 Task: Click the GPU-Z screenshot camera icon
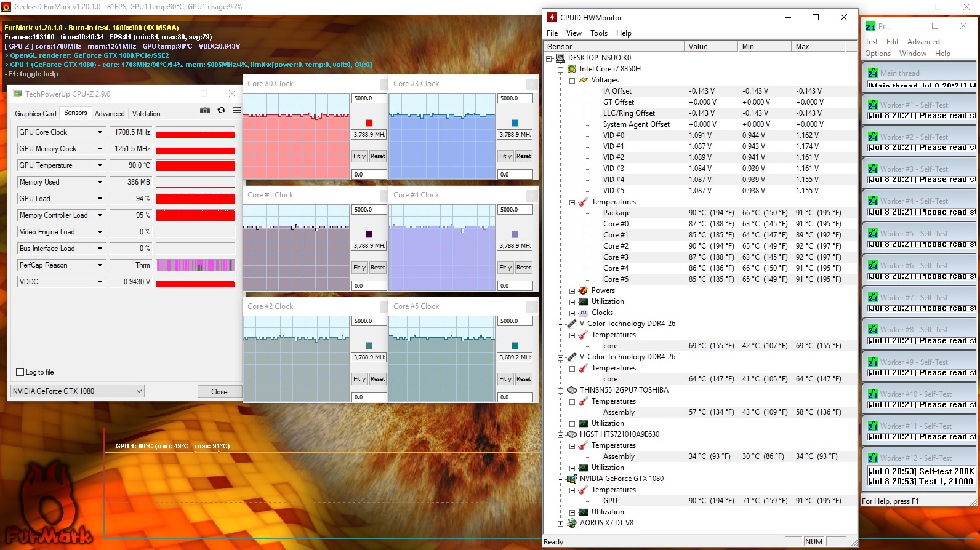(205, 110)
